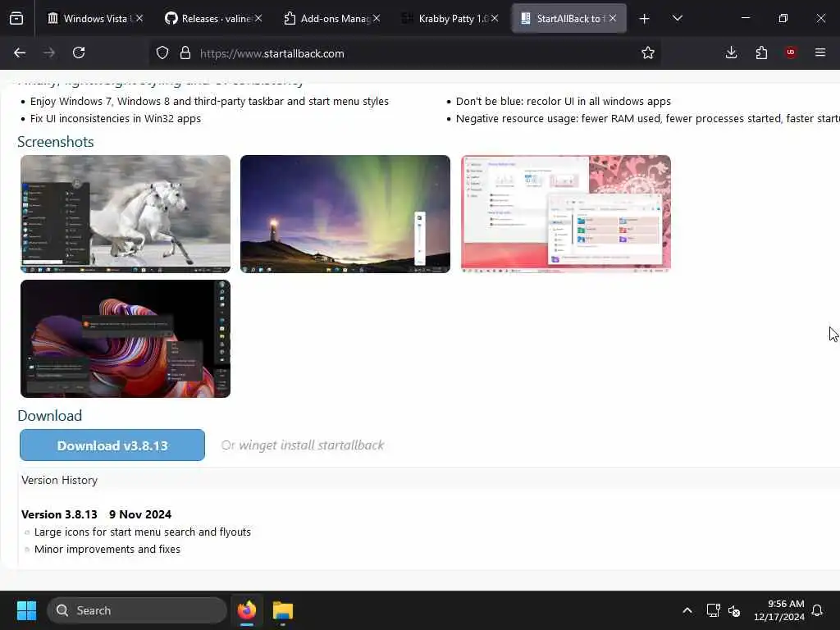The width and height of the screenshot is (840, 630).
Task: Click the startallback.com address bar
Action: pyautogui.click(x=407, y=53)
